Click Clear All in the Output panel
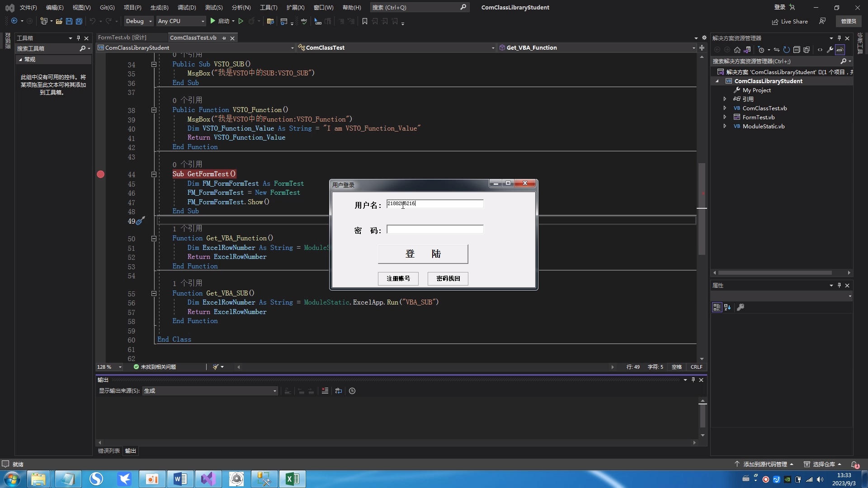 [325, 391]
